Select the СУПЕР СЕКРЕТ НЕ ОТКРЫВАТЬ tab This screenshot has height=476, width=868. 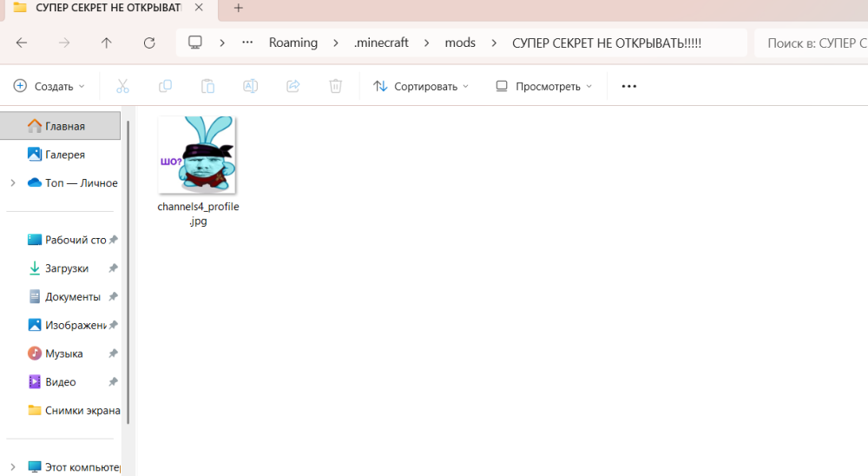pyautogui.click(x=108, y=9)
